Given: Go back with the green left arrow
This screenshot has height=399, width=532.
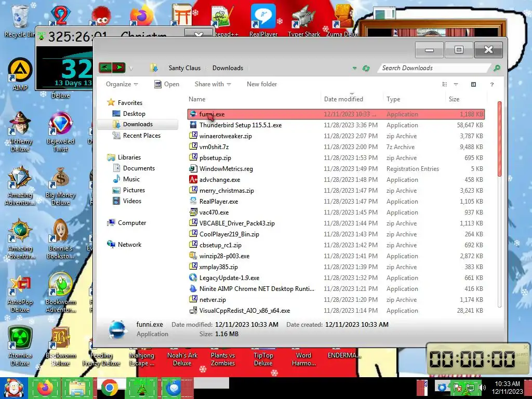Looking at the screenshot, I should click(x=105, y=68).
